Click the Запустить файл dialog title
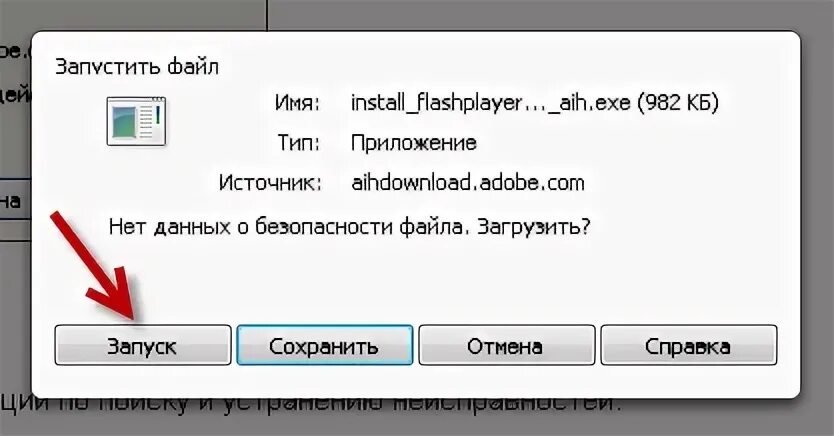The height and width of the screenshot is (436, 834). tap(137, 67)
